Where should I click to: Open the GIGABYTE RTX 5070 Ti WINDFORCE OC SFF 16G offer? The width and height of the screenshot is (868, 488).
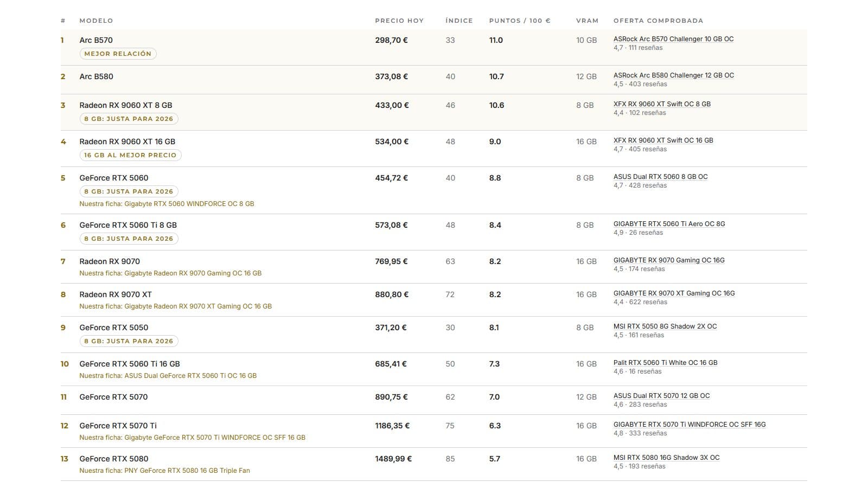[690, 425]
